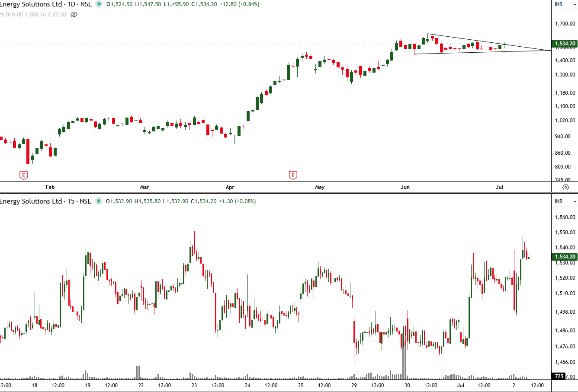Screen dimensions: 578x392
Task: Toggle the crossed-eye indicator visibility icon
Action: pos(74,14)
